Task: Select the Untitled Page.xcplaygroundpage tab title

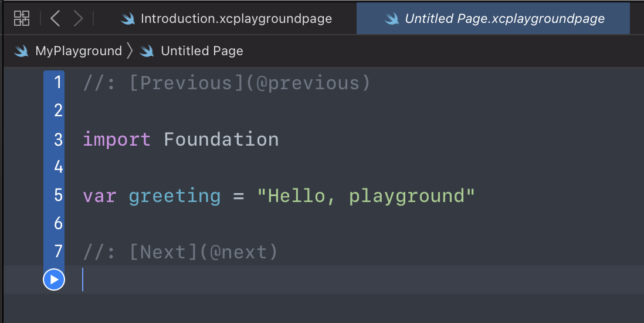Action: pos(504,19)
